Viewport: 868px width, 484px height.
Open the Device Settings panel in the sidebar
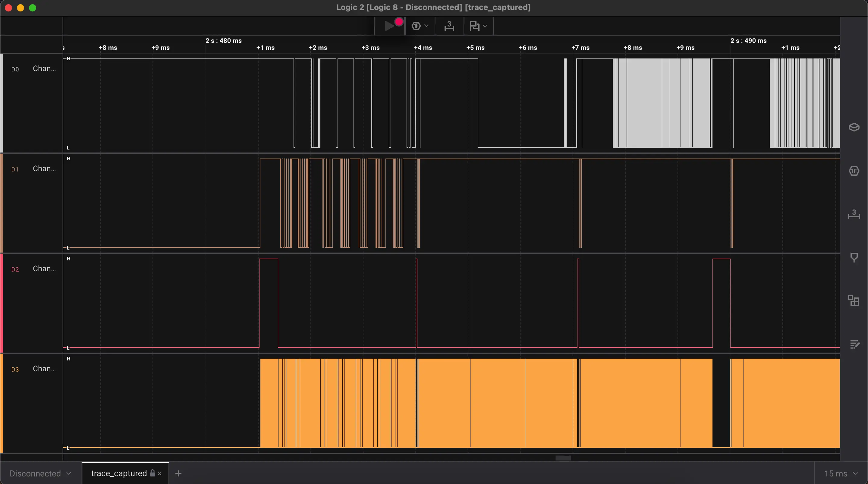pyautogui.click(x=854, y=127)
